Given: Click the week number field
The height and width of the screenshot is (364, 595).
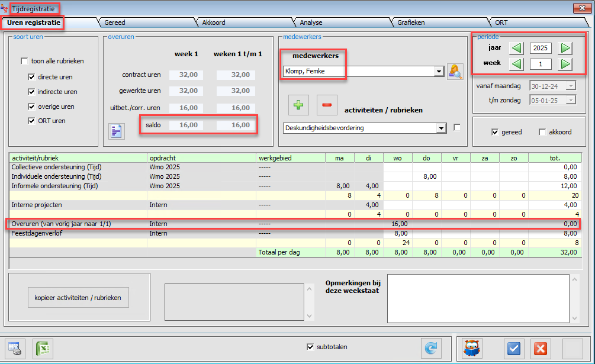Looking at the screenshot, I should point(541,64).
